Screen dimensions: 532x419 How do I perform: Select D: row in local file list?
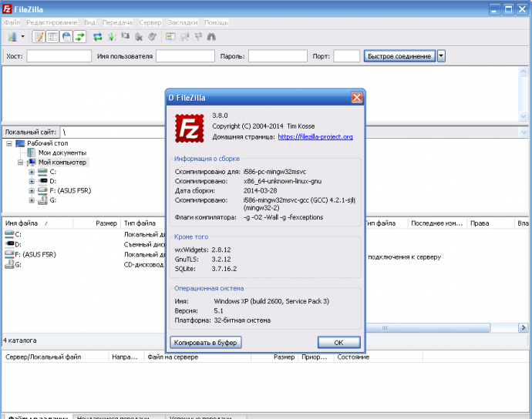coord(84,244)
